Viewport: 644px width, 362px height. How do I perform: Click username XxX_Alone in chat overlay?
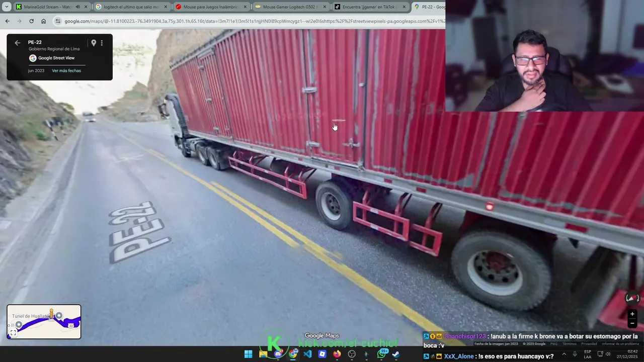459,356
